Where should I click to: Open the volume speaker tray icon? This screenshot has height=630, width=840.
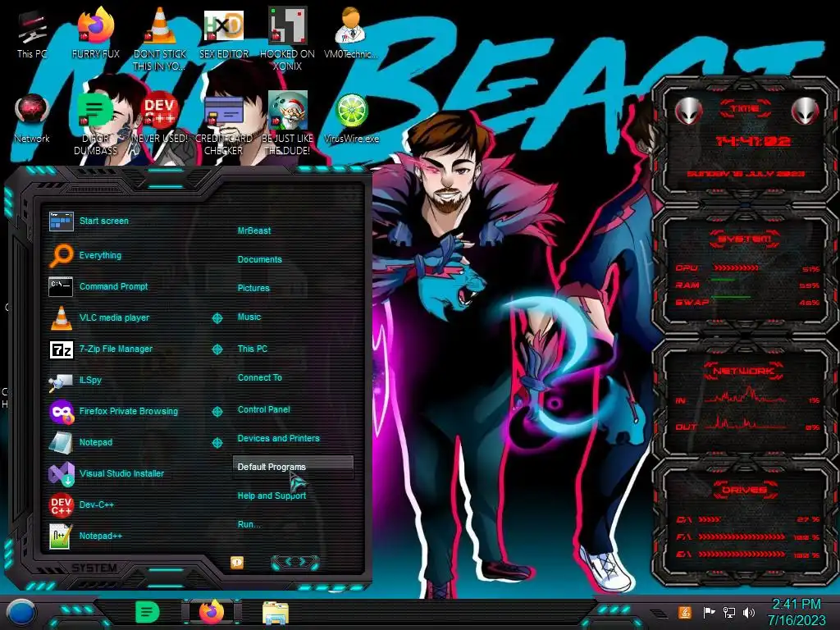coord(749,612)
